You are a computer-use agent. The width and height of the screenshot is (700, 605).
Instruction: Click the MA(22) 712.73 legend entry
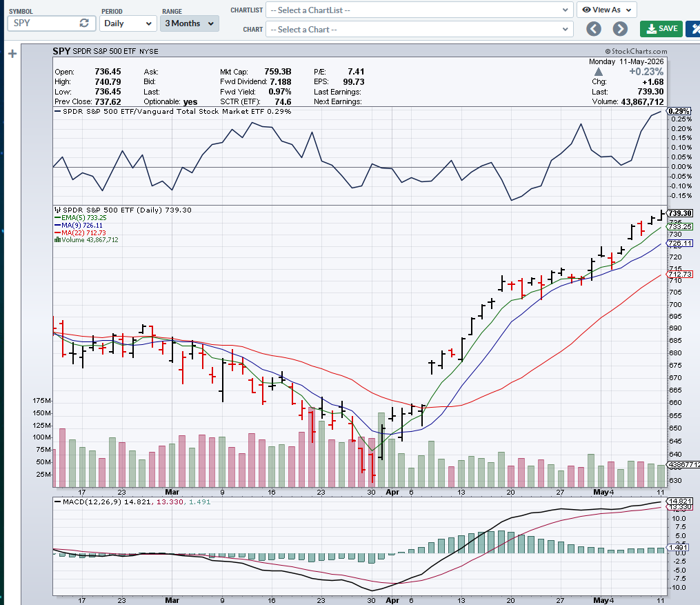tap(80, 232)
